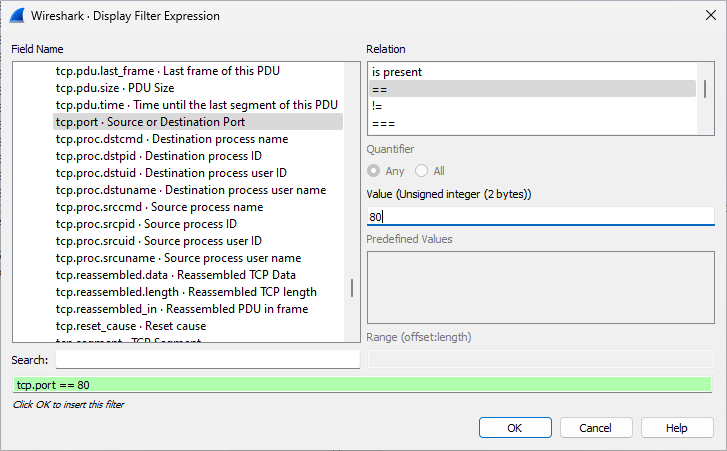Select the != relation
Viewport: 727px width, 451px height.
pos(533,106)
